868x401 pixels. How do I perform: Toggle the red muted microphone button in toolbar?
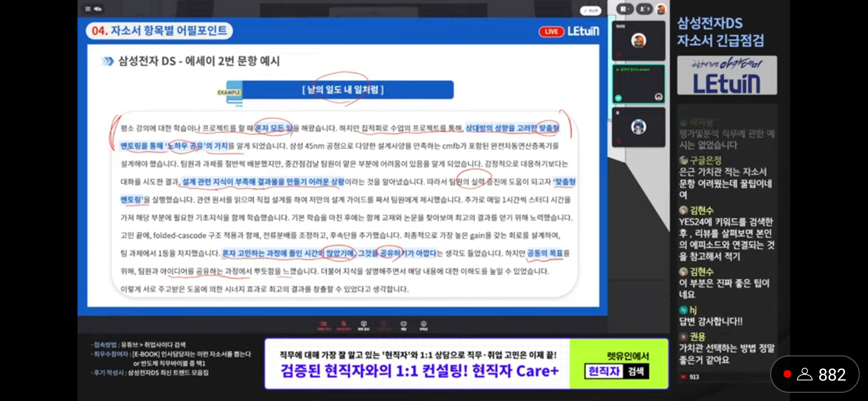[x=343, y=326]
